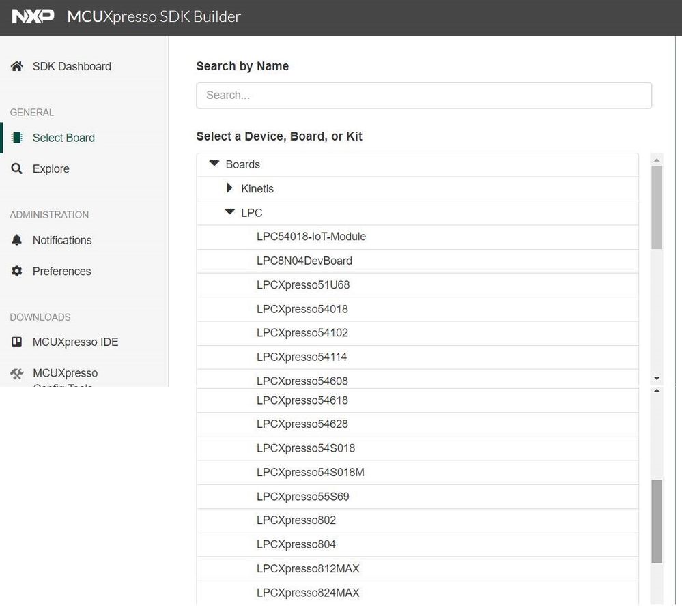Choose the LPCXpresso54608 board
Image resolution: width=682 pixels, height=616 pixels.
[x=302, y=381]
